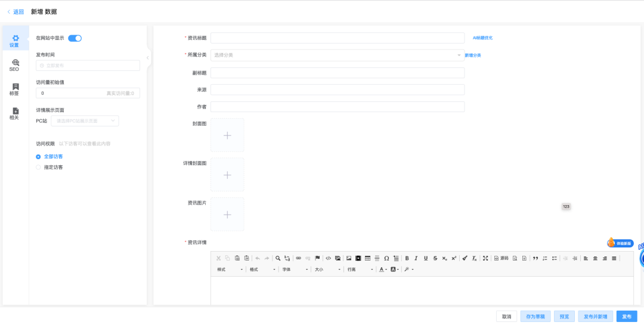Click the 返回 back link
Screen dimensions: 644x325
click(x=16, y=12)
